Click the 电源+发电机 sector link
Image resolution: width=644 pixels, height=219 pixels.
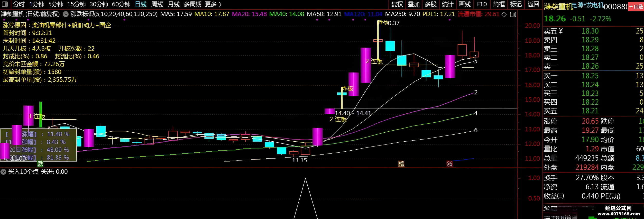coord(588,5)
